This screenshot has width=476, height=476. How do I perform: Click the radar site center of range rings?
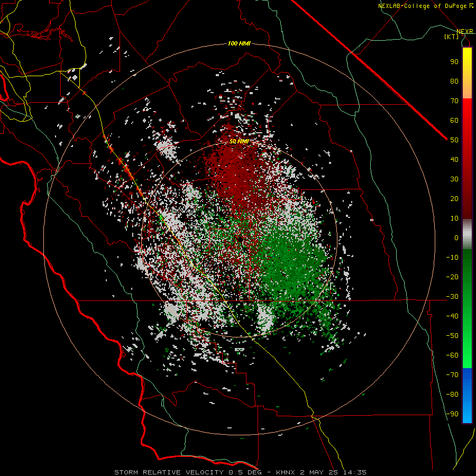click(239, 240)
